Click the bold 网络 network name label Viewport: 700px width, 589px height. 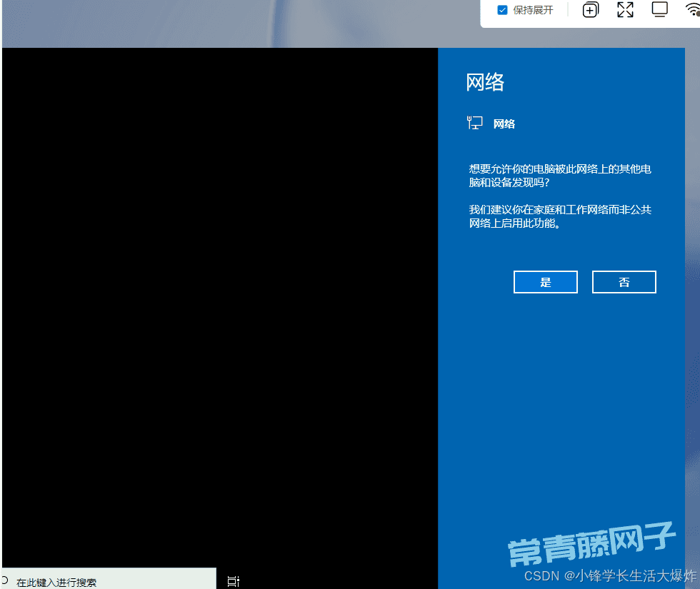[504, 124]
